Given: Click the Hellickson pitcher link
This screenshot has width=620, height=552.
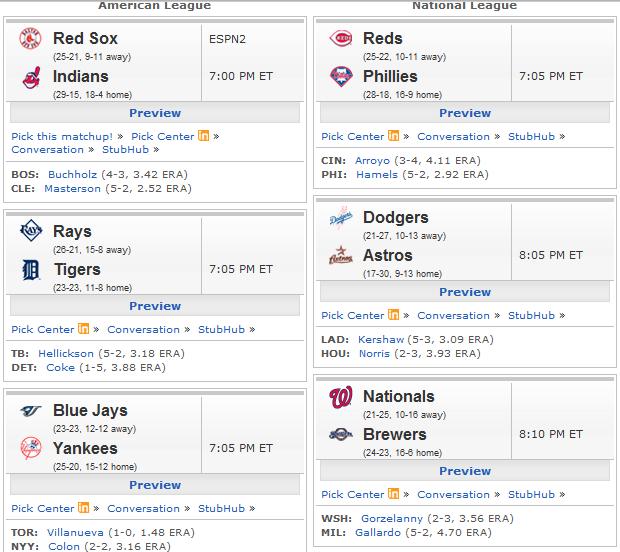Looking at the screenshot, I should pos(66,354).
